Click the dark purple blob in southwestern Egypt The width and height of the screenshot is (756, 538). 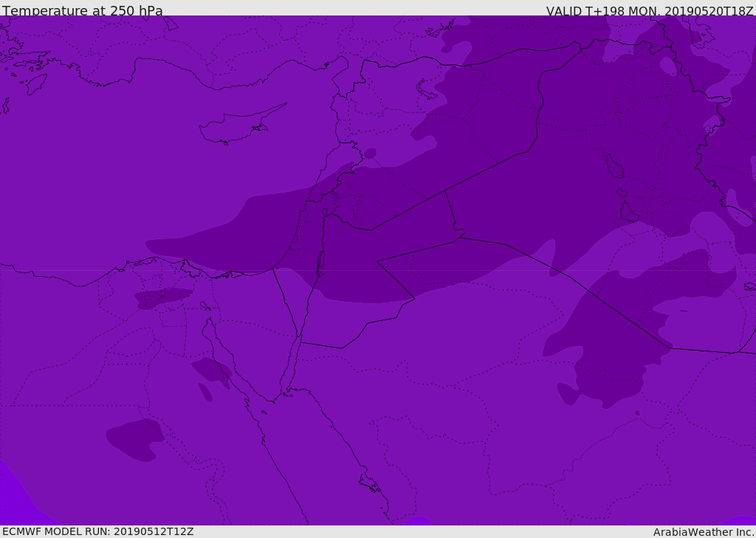(134, 438)
